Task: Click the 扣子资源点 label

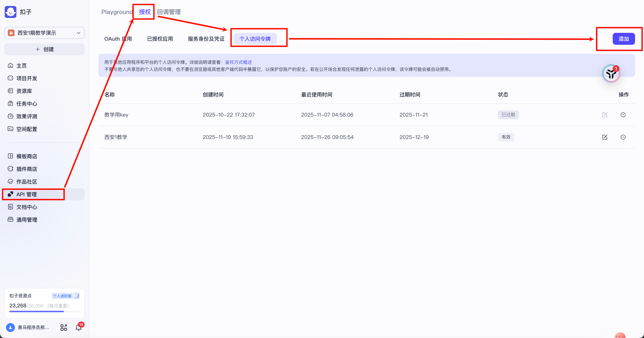Action: coord(20,296)
